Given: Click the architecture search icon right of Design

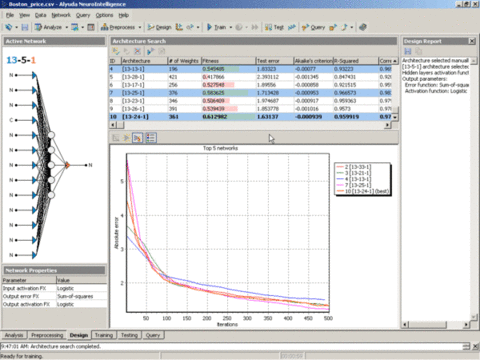Looking at the screenshot, I should (x=179, y=27).
